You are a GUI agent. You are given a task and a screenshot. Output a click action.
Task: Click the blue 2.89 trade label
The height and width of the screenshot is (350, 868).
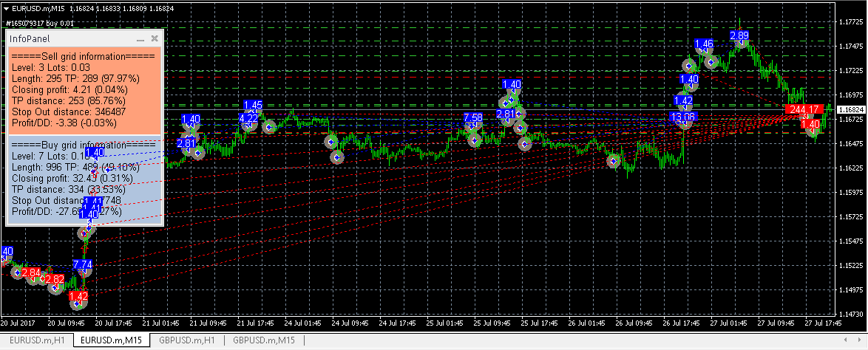[x=739, y=35]
